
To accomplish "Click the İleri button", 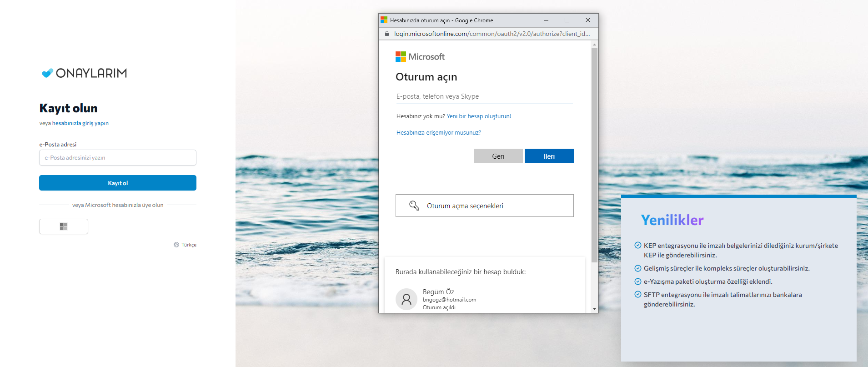I will [x=549, y=156].
